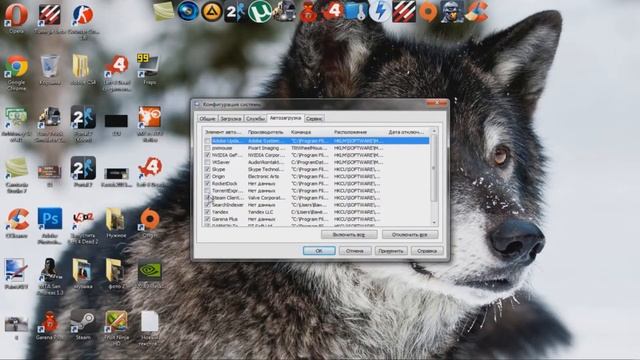
Task: Uncheck the Origin startup item in the list
Action: click(207, 176)
